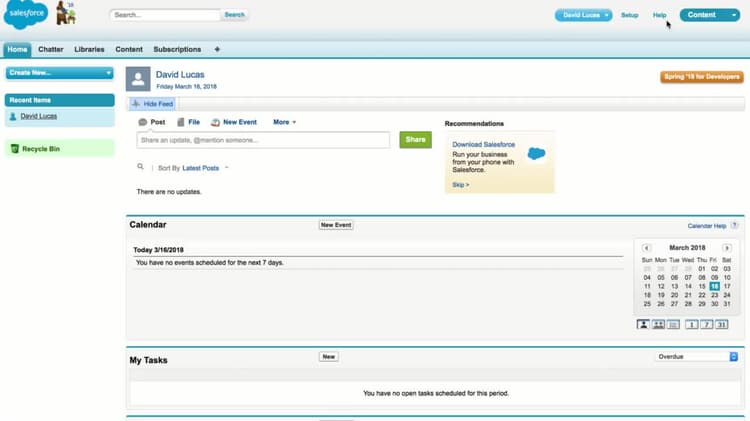Viewport: 750px width, 421px height.
Task: Go to next month in calendar
Action: (x=727, y=248)
